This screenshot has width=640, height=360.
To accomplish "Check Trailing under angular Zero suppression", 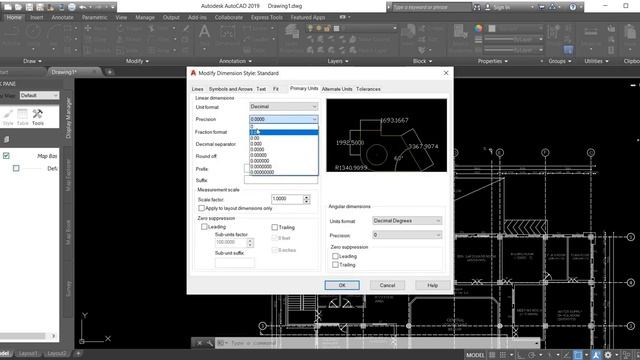I will tap(335, 264).
